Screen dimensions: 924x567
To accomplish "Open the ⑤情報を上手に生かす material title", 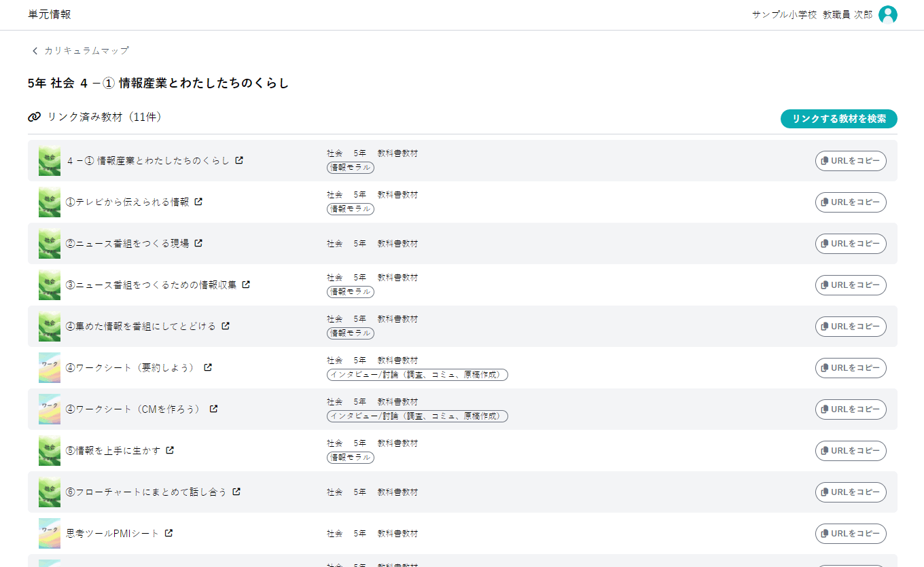I will pyautogui.click(x=113, y=450).
